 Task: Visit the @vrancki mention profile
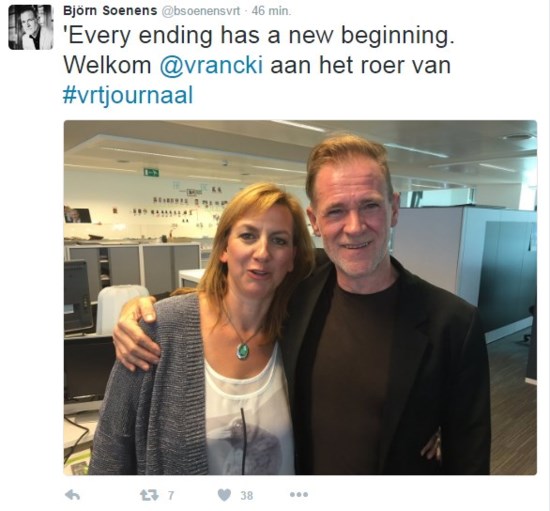point(211,65)
